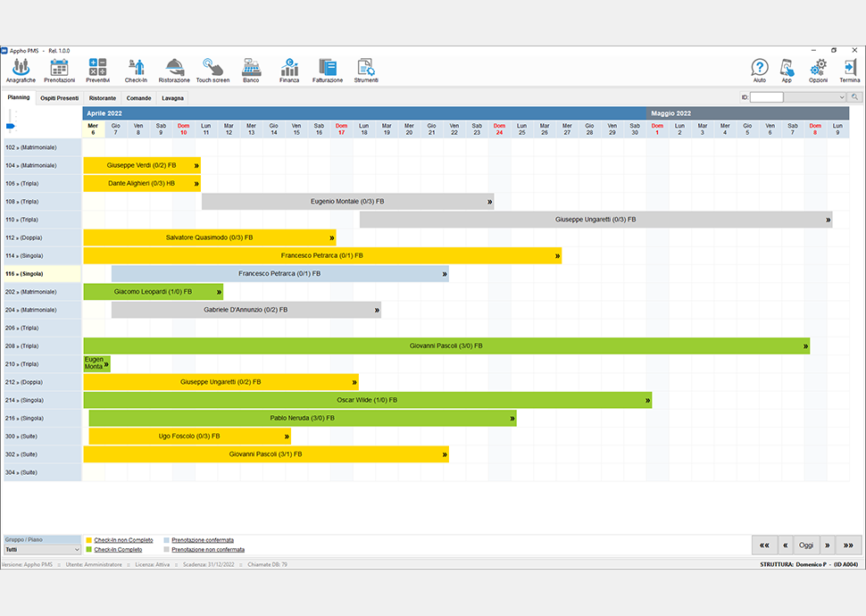Open the Anagrafiche module
Viewport: 866px width, 616px height.
(21, 71)
